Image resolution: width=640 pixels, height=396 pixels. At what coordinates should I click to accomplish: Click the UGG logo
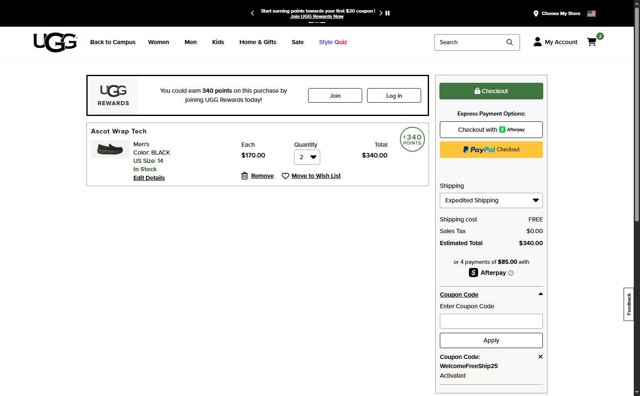[x=55, y=42]
